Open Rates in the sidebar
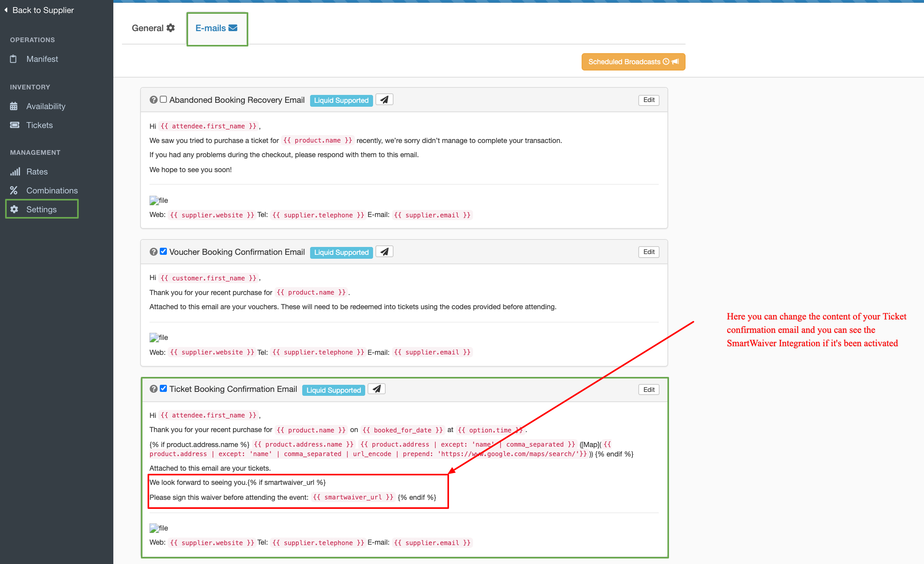This screenshot has height=564, width=924. [x=37, y=172]
